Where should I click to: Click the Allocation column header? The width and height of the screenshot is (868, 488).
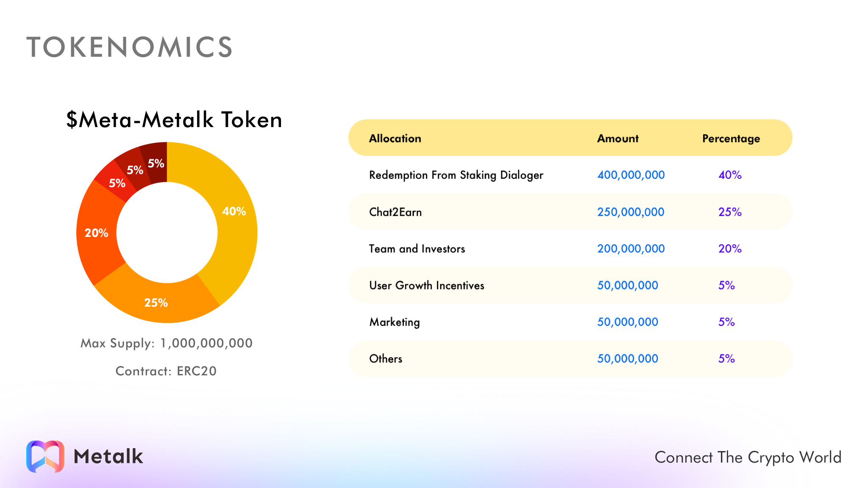tap(395, 138)
